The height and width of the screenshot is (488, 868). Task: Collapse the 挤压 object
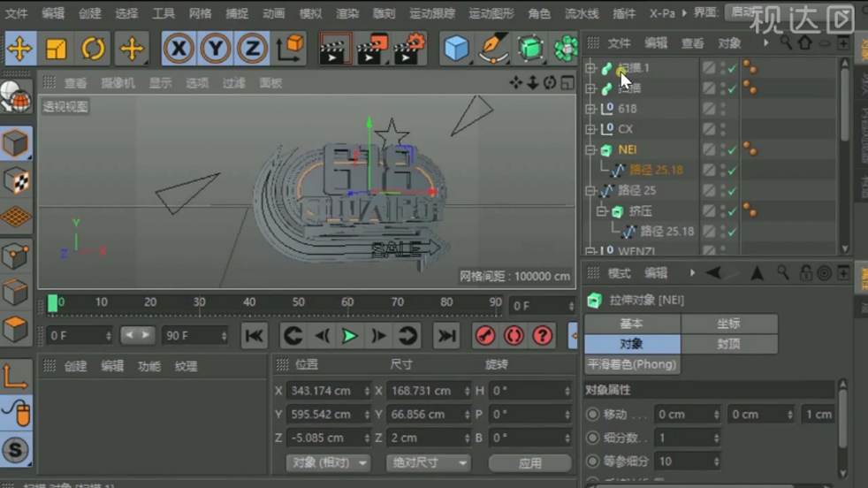(x=602, y=211)
